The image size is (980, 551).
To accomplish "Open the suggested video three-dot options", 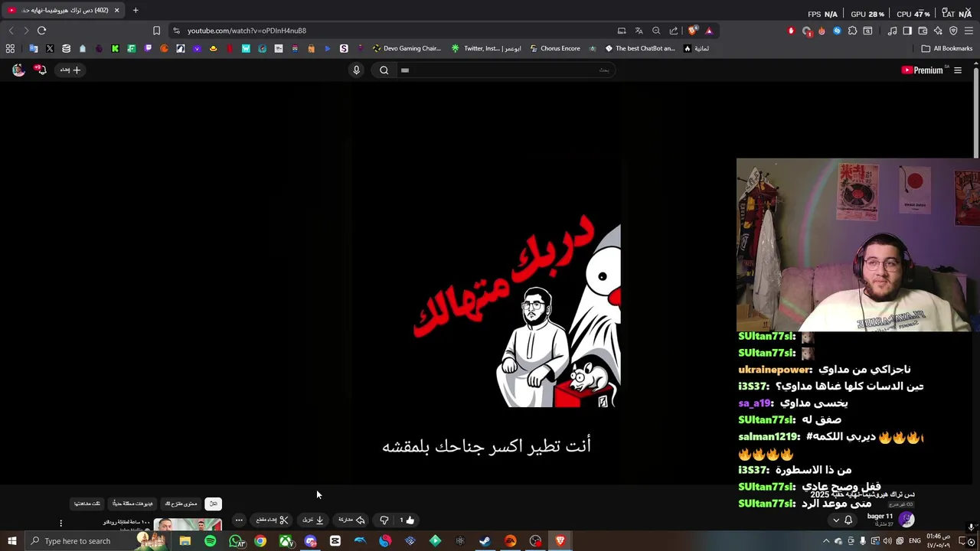I will [60, 523].
